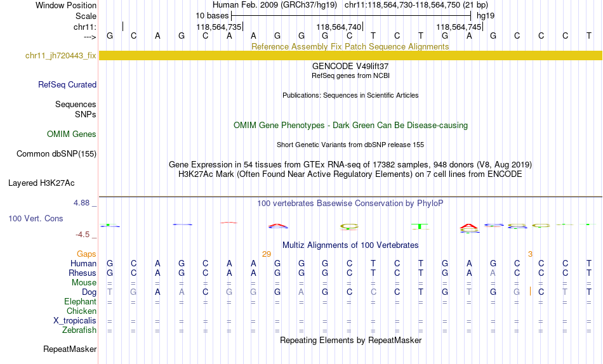Screen dimensions: 603x364
Task: Click the Scale label on the left
Action: coord(86,16)
